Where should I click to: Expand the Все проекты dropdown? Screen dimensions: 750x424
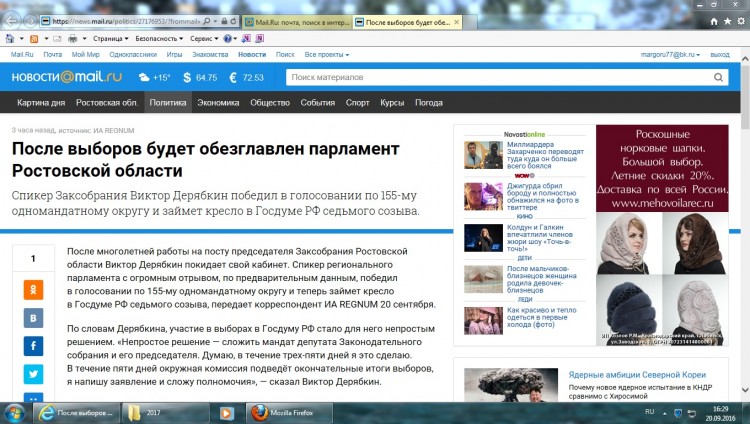click(327, 55)
